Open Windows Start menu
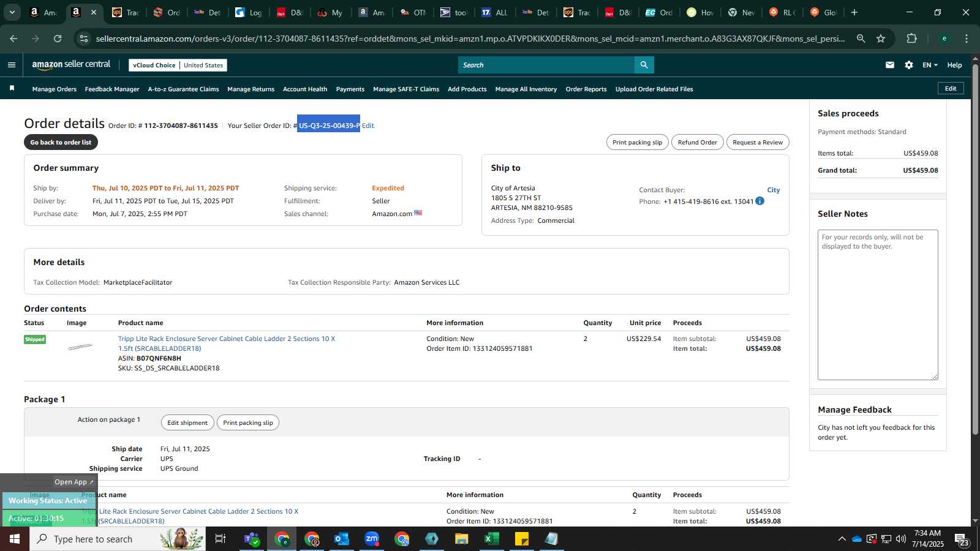The width and height of the screenshot is (980, 551). [15, 539]
